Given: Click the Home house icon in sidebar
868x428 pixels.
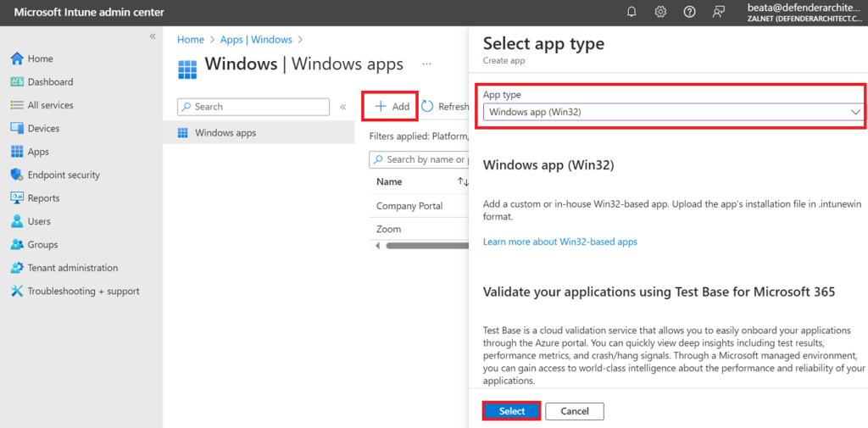Looking at the screenshot, I should pyautogui.click(x=17, y=58).
